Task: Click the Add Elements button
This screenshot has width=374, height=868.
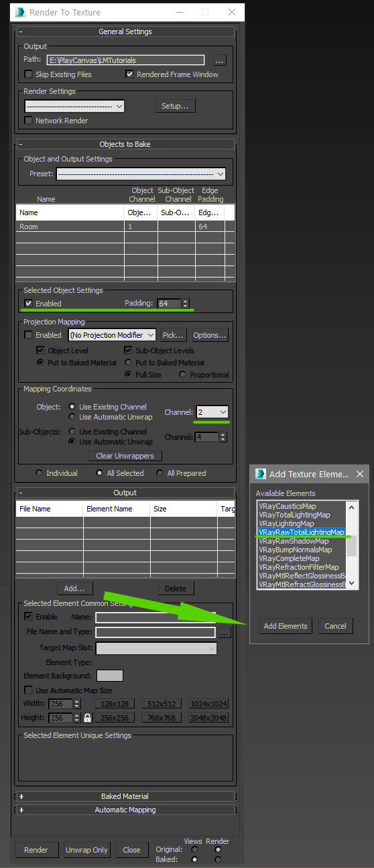Action: pyautogui.click(x=286, y=626)
